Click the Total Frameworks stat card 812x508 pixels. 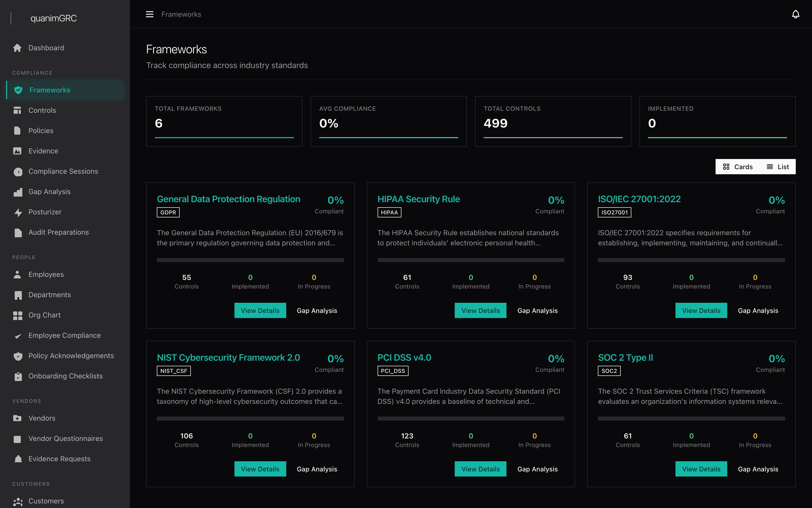point(224,121)
